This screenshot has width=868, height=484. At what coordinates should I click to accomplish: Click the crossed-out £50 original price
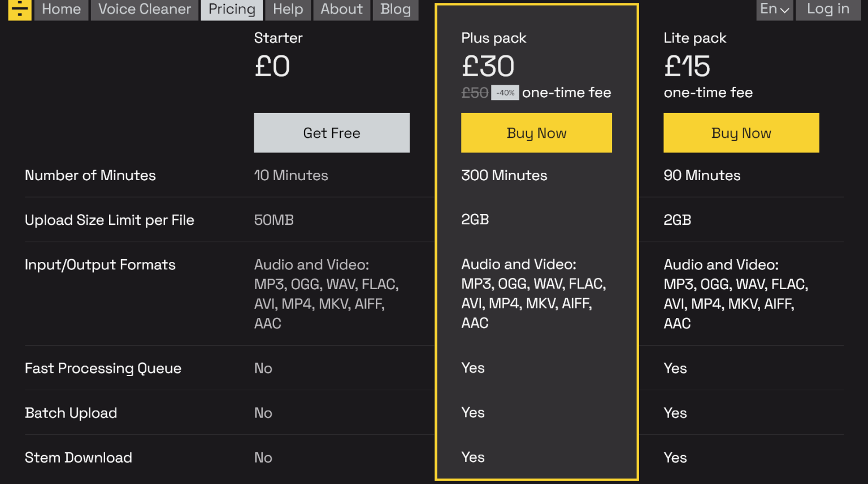tap(475, 93)
